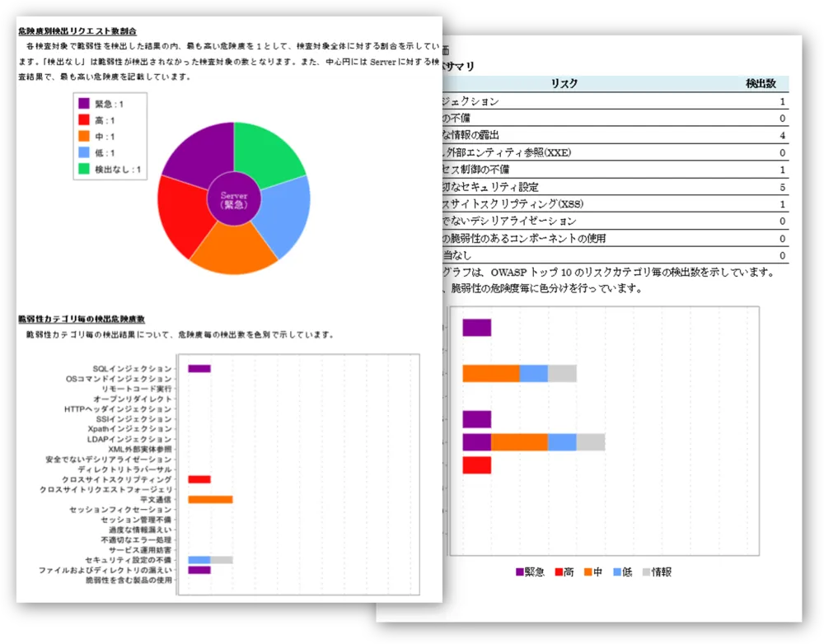824x644 pixels.
Task: Click the リモートコード実行 axis label
Action: 137,389
